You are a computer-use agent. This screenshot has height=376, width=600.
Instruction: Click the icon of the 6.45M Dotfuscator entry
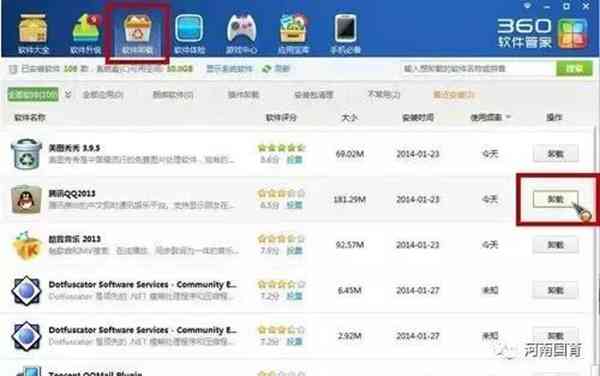click(x=26, y=290)
